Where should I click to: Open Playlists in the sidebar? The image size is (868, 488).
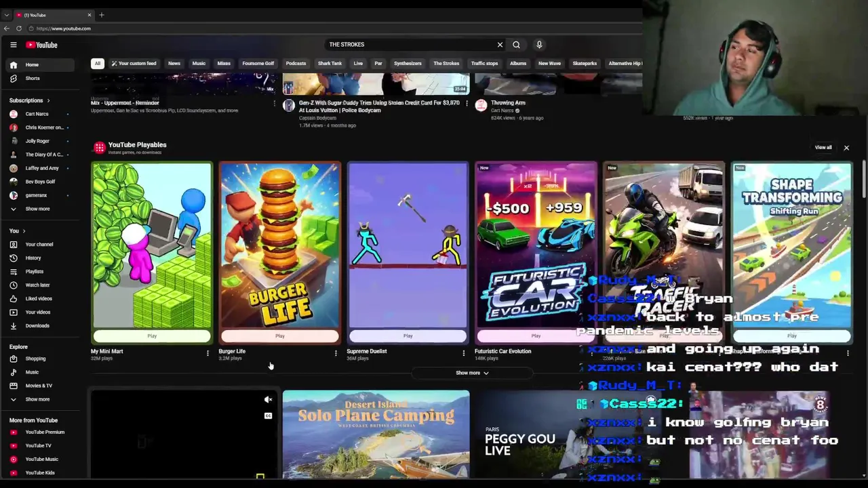click(41, 271)
